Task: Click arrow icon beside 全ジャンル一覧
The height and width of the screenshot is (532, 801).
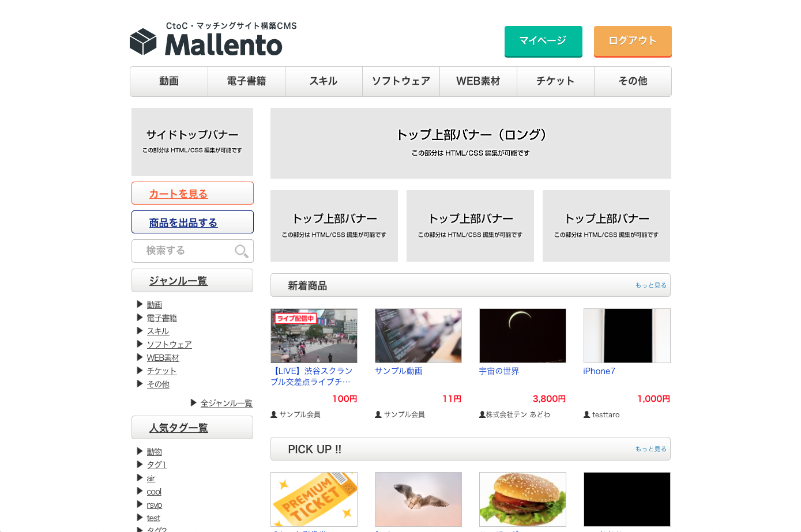Action: (194, 403)
